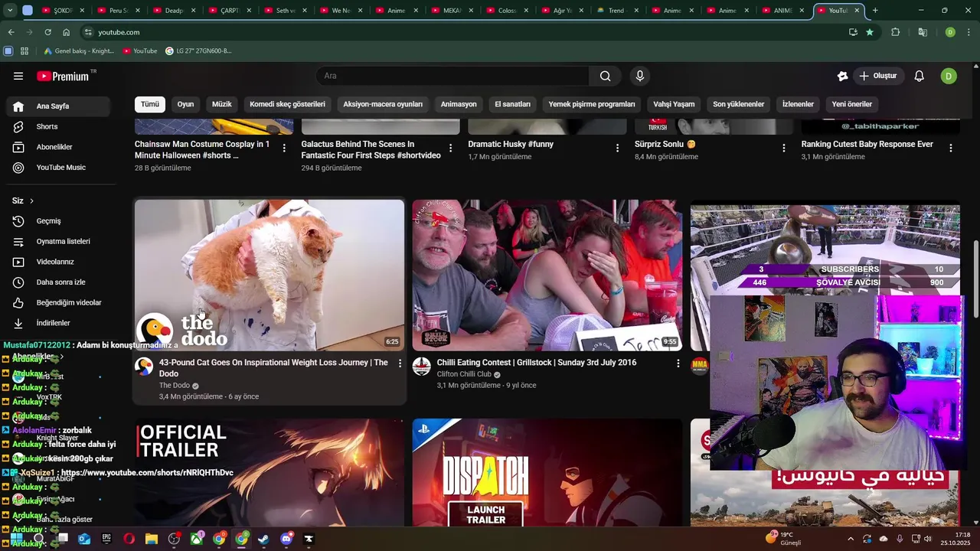The width and height of the screenshot is (980, 551).
Task: Open YouTube Music in the sidebar
Action: point(58,168)
